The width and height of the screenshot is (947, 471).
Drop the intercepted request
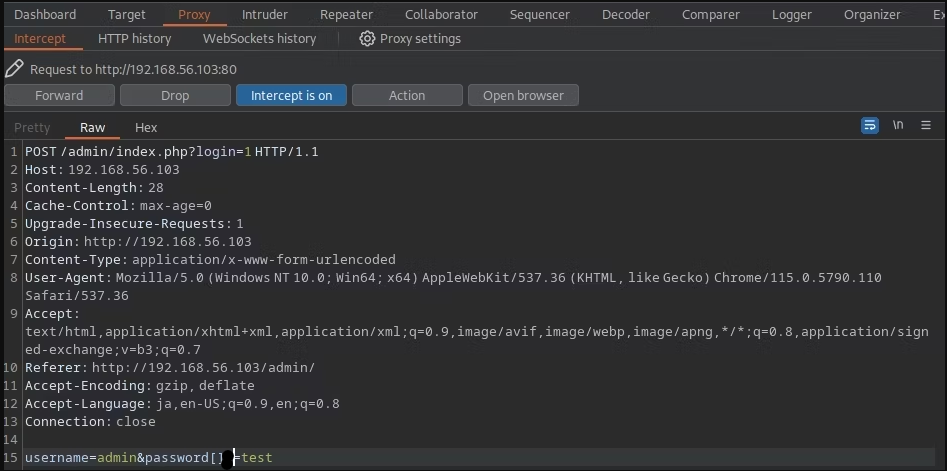(175, 95)
